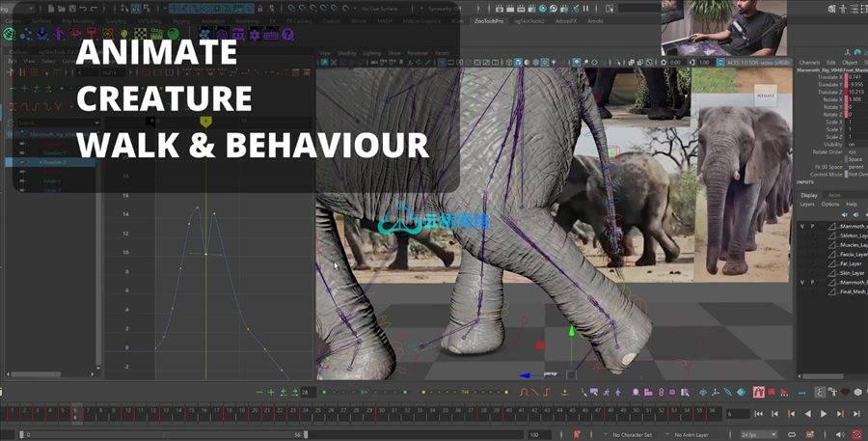Open the Shading viewport menu
The width and height of the screenshot is (868, 441).
point(346,53)
